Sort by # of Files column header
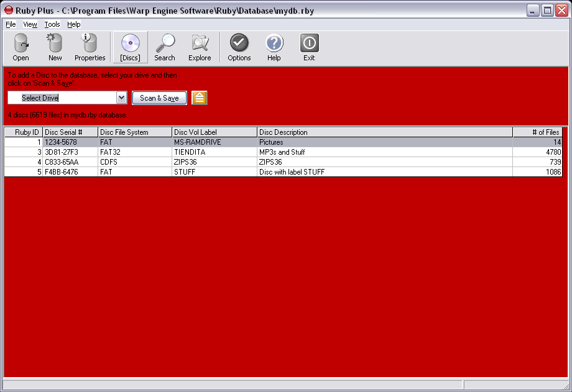 [x=537, y=132]
